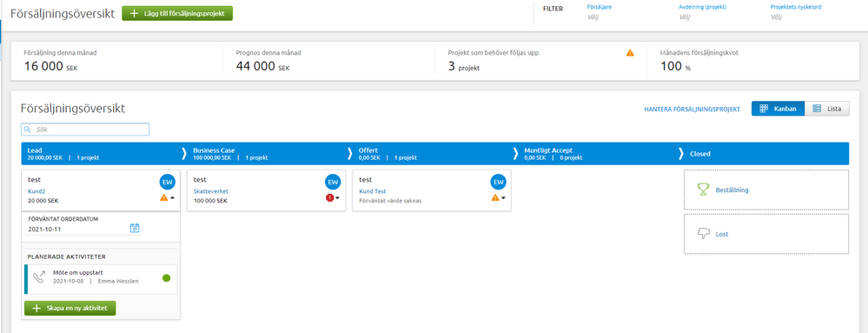Click the Lägg till försäljningsprojekt button
The width and height of the screenshot is (868, 333).
[x=177, y=13]
